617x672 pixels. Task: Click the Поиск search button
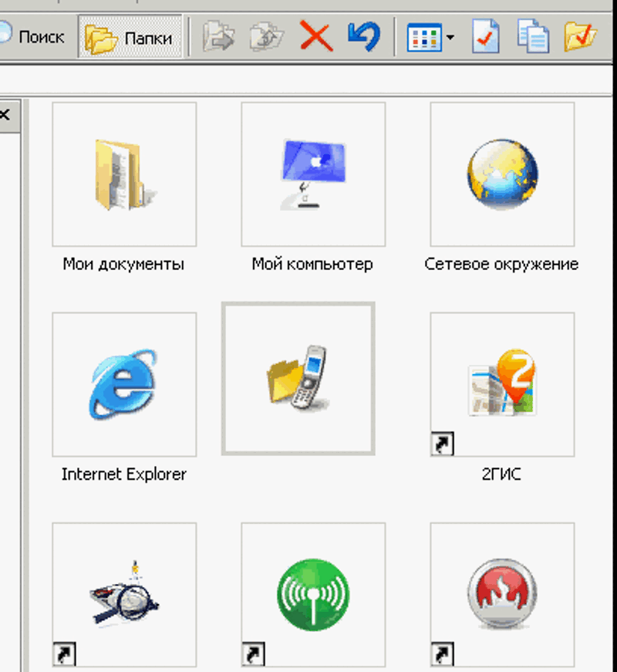click(x=32, y=37)
